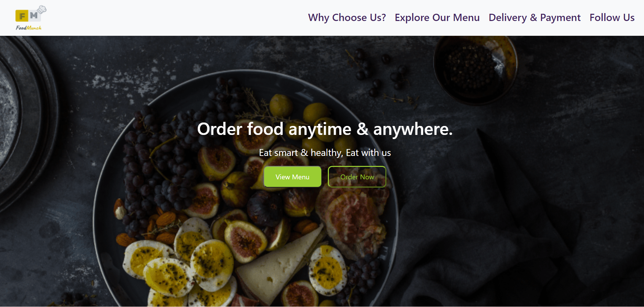Click the stacked metal plates at left

click(24, 120)
